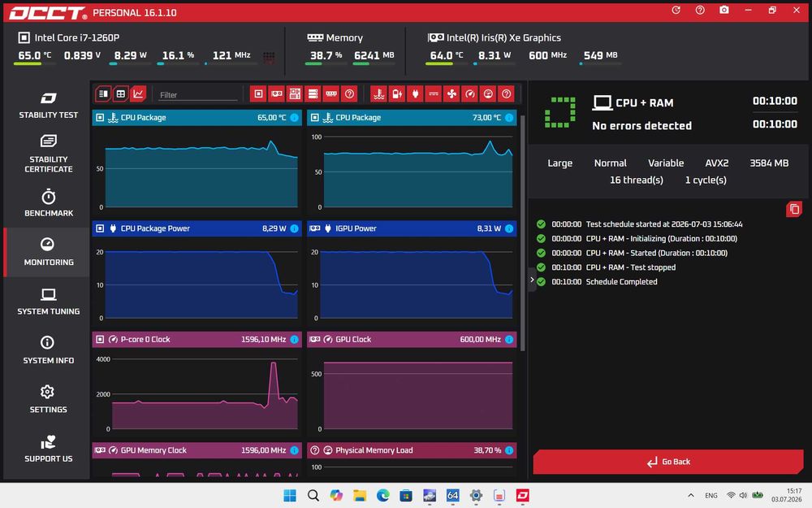Screen dimensions: 812x508
Task: Toggle the GPU sensor filter
Action: 277,93
